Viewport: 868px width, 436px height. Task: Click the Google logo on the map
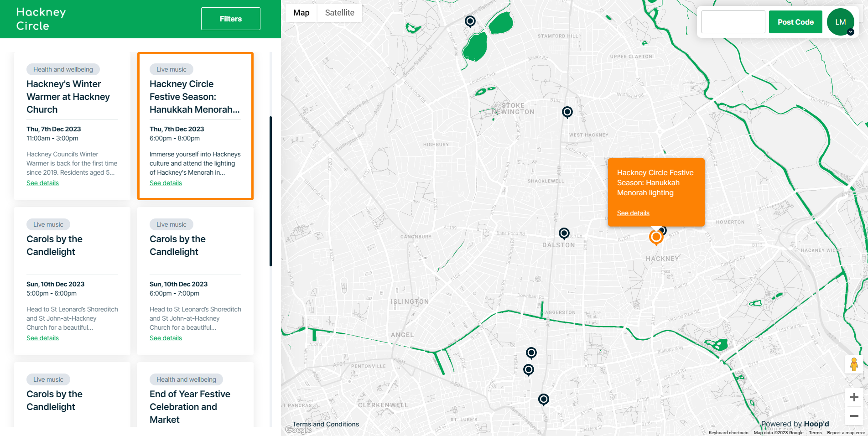(298, 430)
